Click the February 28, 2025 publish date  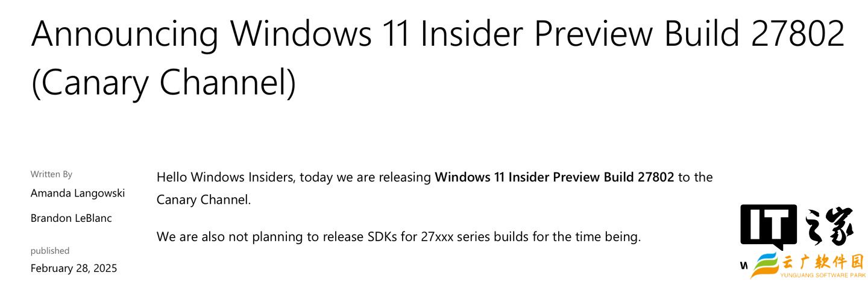(x=74, y=268)
